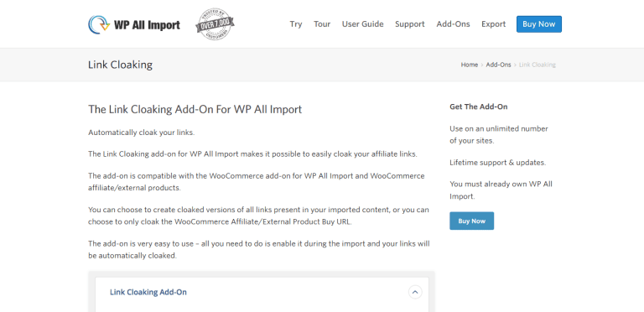Follow the Home breadcrumb link
This screenshot has width=644, height=312.
click(x=470, y=65)
